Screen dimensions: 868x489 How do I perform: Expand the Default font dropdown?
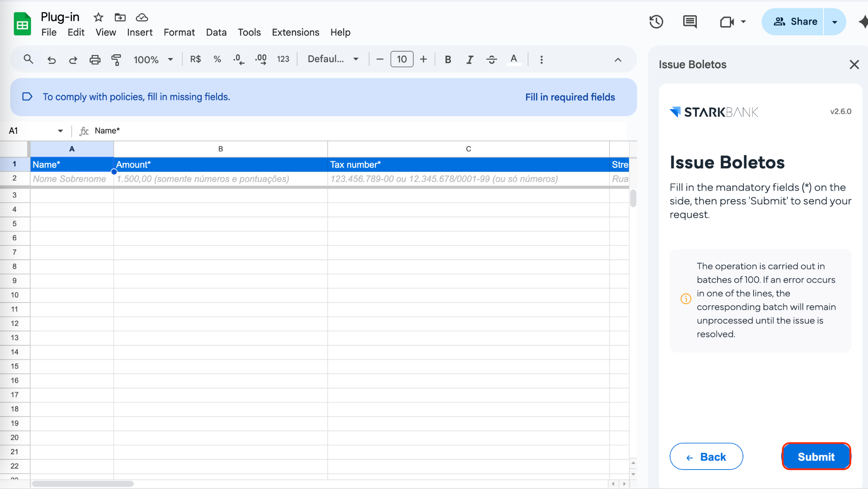pyautogui.click(x=333, y=59)
